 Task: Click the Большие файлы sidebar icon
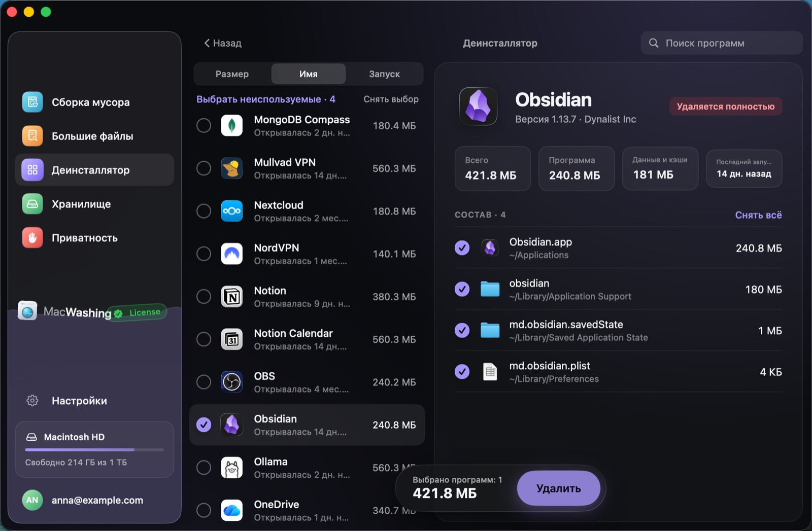point(32,136)
